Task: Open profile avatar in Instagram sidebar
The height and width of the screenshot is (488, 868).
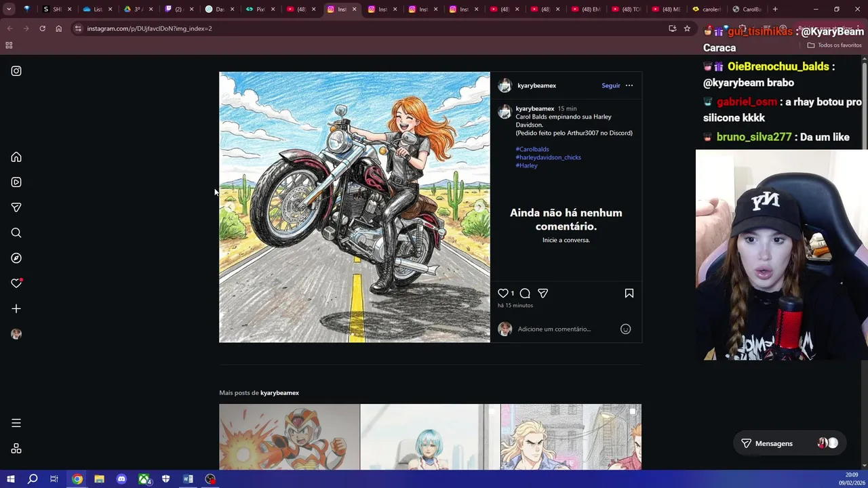Action: (16, 334)
